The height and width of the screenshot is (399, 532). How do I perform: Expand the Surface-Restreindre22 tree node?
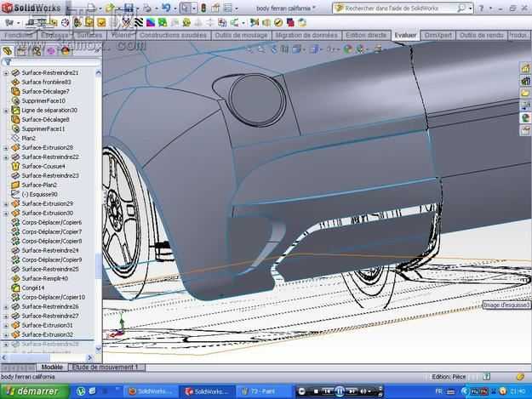coord(6,157)
